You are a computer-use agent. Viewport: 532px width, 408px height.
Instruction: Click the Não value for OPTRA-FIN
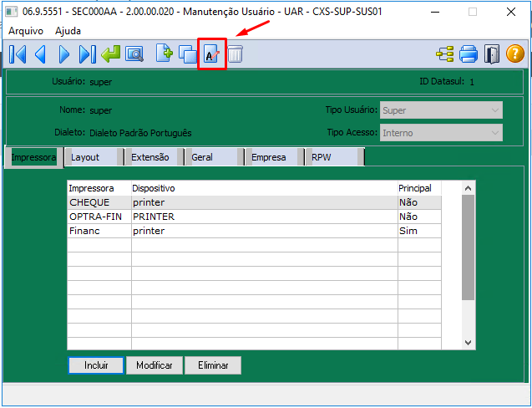(x=408, y=217)
